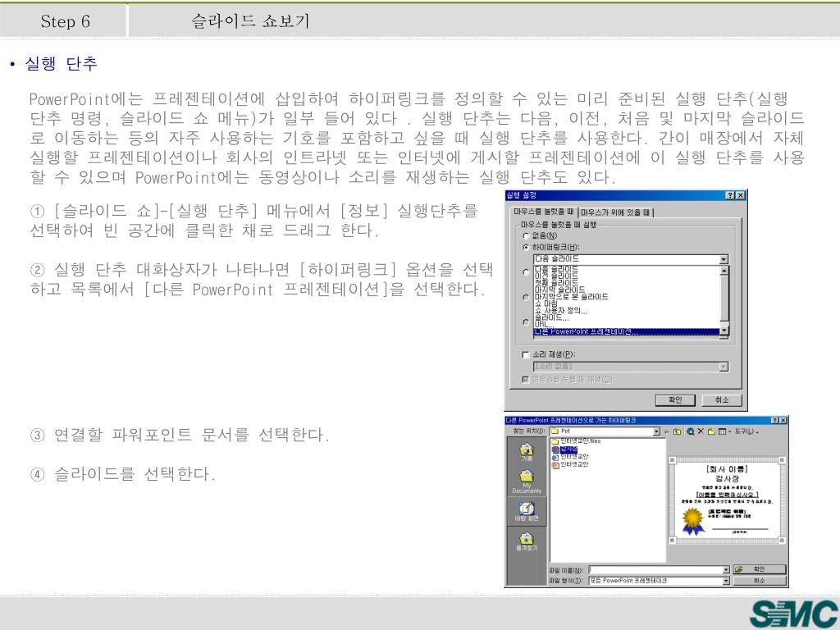This screenshot has height=630, width=840.
Task: Click the down arrow of the hyperlink list scrollbar
Action: [724, 331]
